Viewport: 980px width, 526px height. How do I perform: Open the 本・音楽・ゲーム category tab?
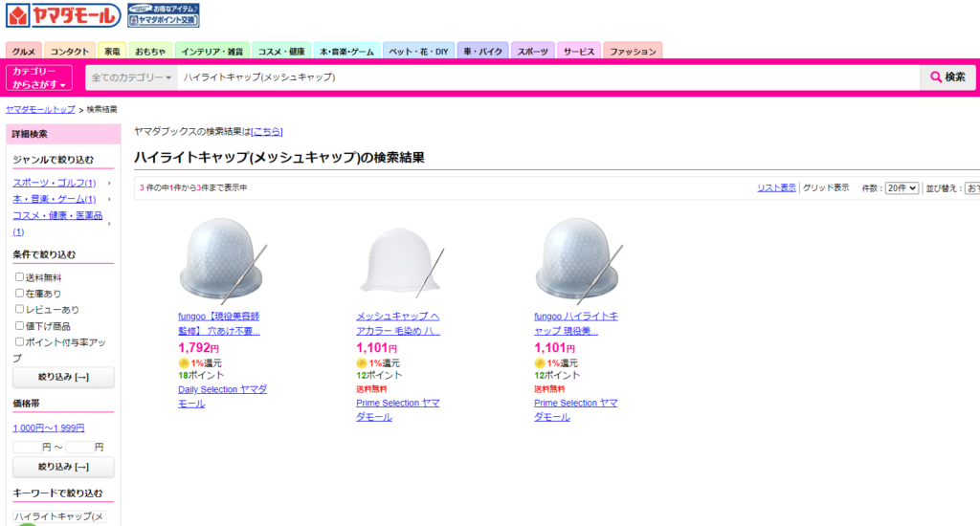click(x=346, y=52)
